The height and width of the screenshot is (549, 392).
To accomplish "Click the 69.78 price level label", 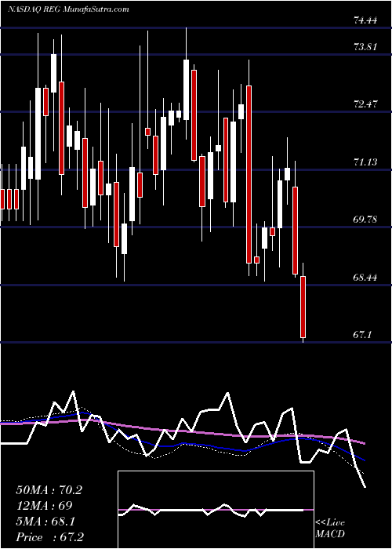I will 365,220.
